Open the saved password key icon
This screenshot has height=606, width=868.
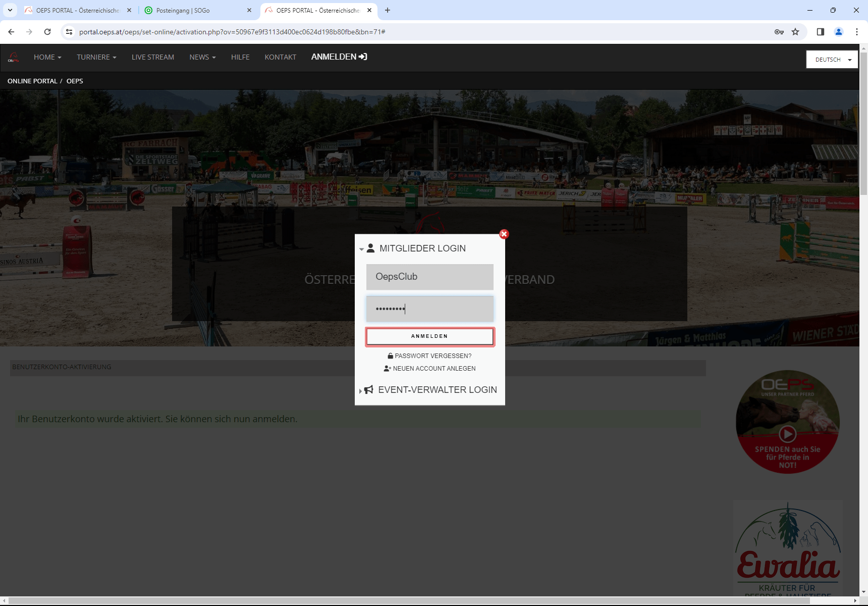[779, 32]
